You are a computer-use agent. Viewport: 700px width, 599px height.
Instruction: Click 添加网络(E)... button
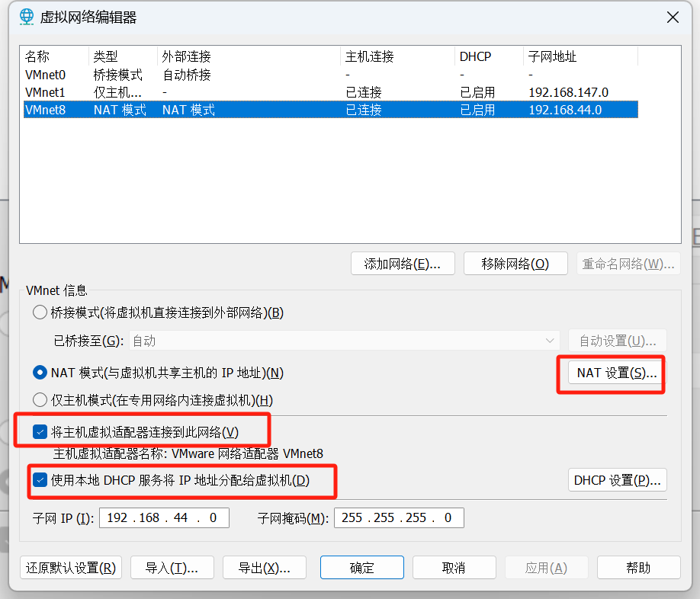[x=403, y=264]
